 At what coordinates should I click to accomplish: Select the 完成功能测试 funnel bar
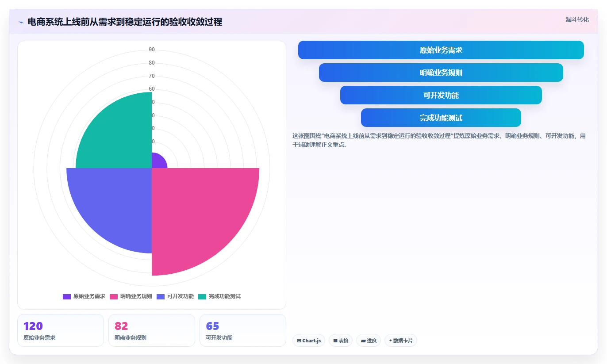click(441, 118)
